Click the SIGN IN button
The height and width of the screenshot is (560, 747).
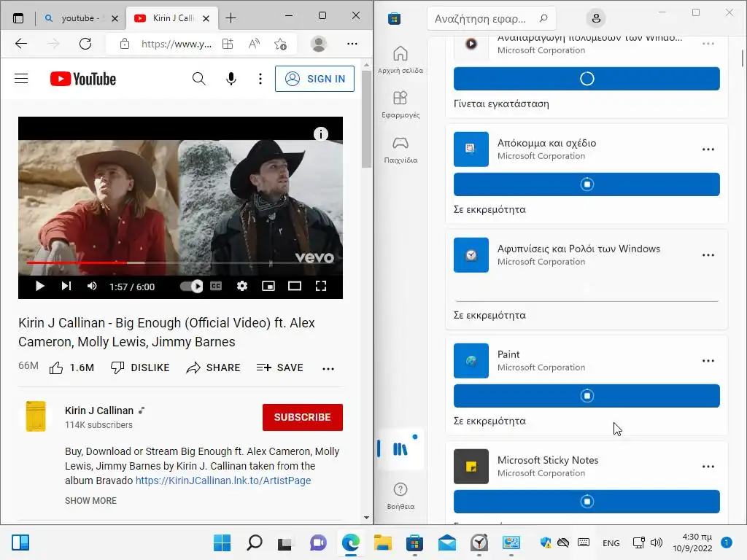click(x=314, y=79)
